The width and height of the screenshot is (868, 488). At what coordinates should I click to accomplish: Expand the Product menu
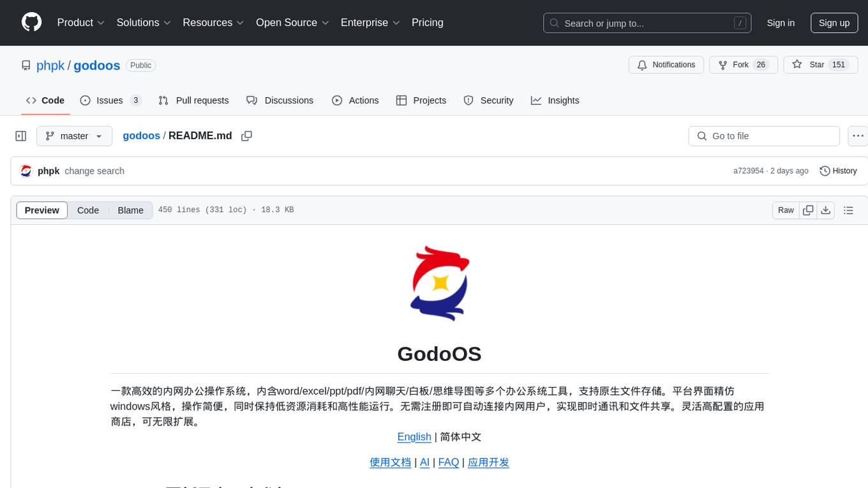click(x=81, y=22)
